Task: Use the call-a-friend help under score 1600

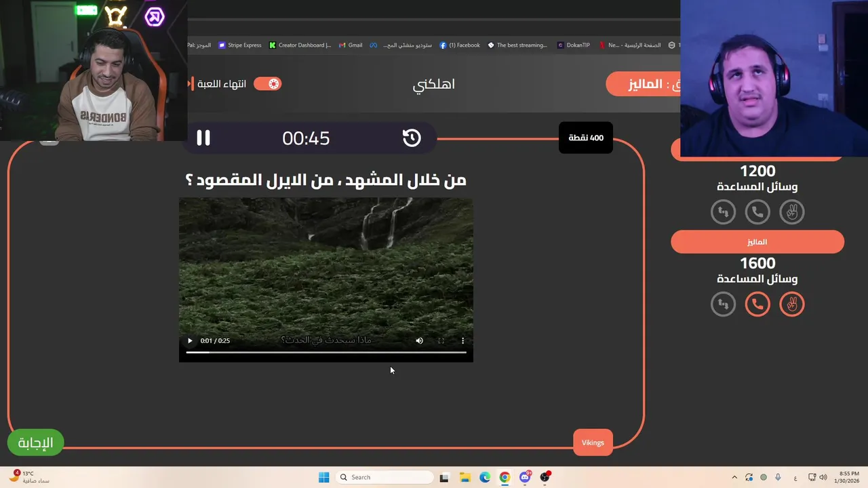Action: coord(757,304)
